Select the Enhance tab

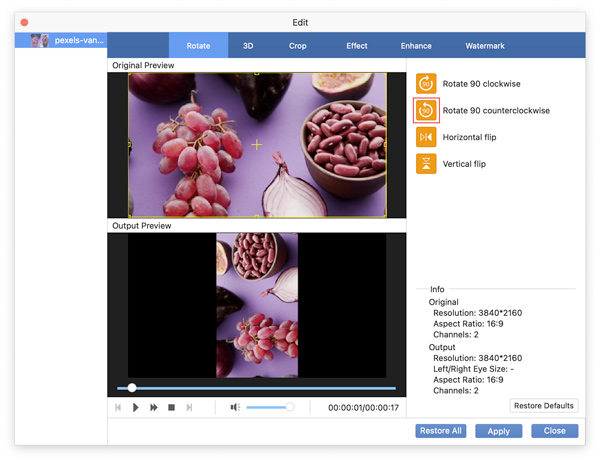click(416, 46)
